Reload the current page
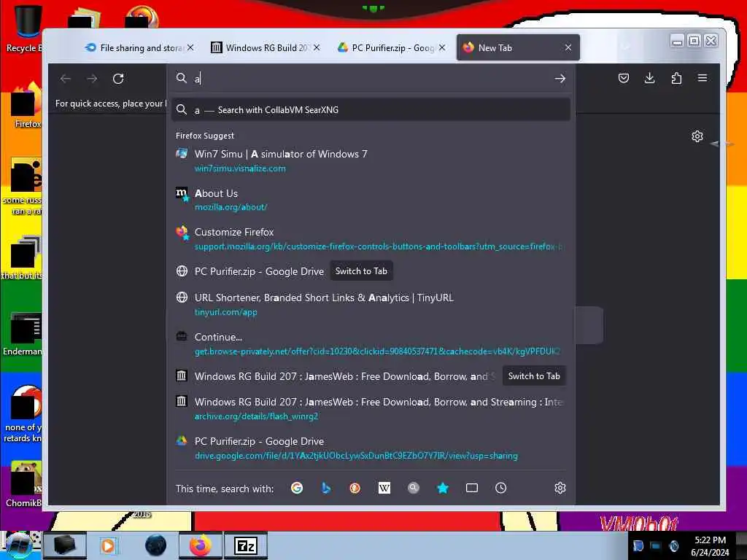The image size is (747, 560). [118, 79]
